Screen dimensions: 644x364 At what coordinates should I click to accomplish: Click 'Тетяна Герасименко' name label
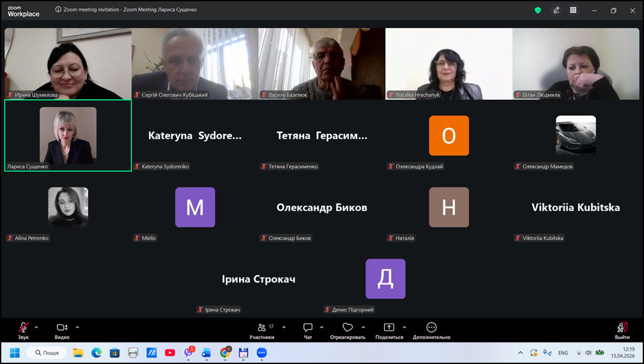coord(293,166)
